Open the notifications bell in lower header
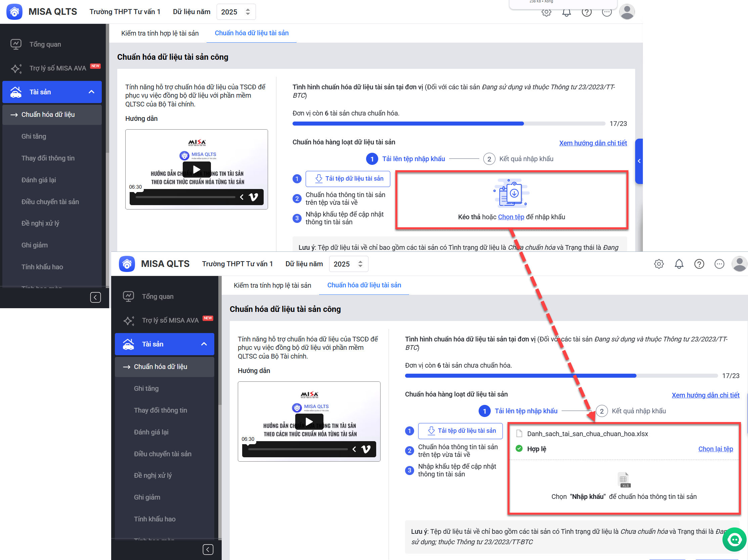This screenshot has height=560, width=748. click(x=679, y=264)
